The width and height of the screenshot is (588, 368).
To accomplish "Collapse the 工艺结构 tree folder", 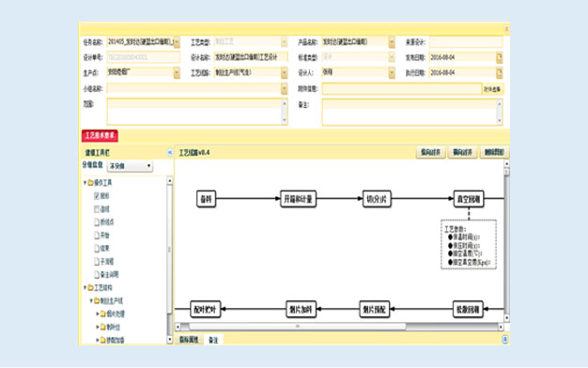I will 85,288.
